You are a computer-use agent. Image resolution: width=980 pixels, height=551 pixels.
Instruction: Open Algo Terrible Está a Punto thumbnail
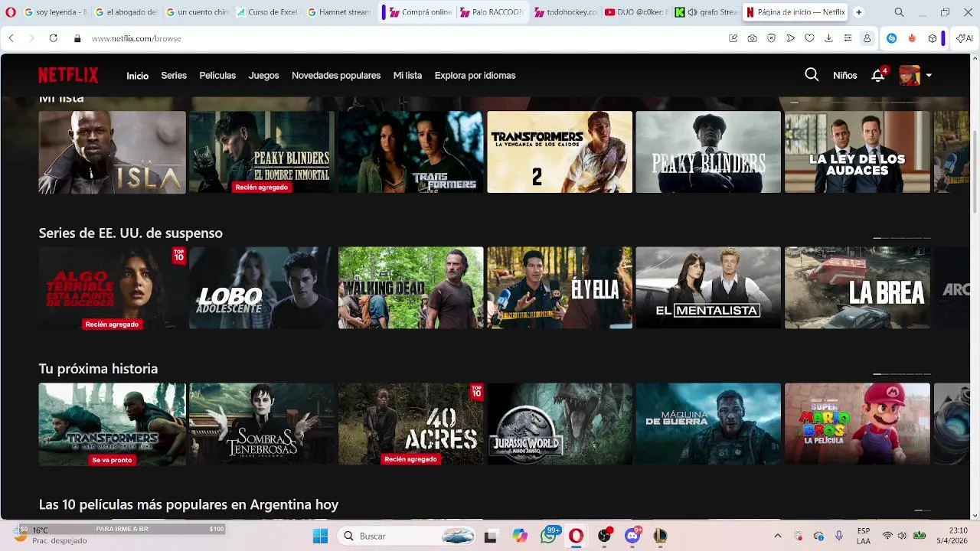point(113,288)
